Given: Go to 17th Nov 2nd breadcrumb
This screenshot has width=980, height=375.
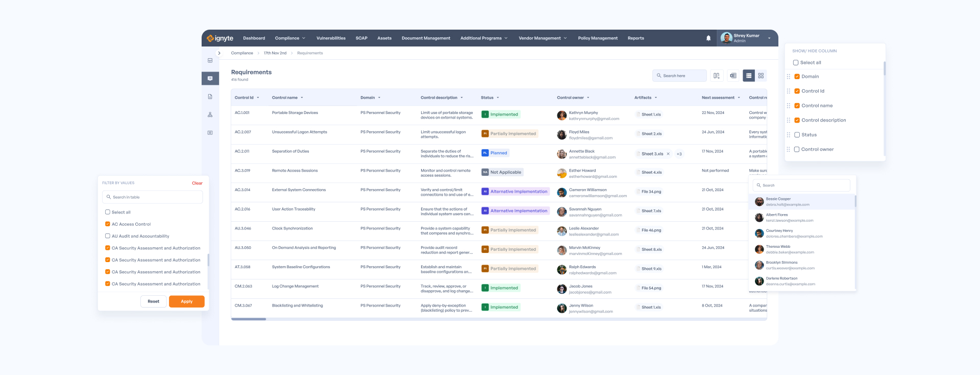Looking at the screenshot, I should [x=275, y=53].
